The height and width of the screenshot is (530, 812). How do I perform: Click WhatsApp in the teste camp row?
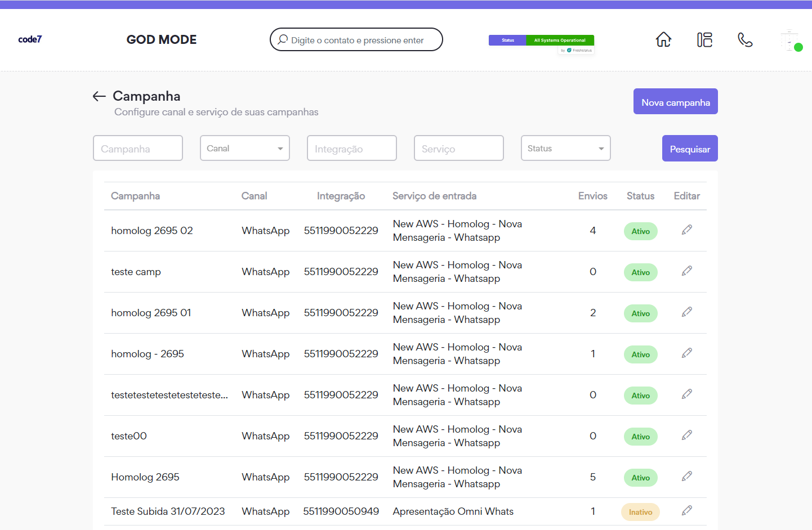pos(266,272)
